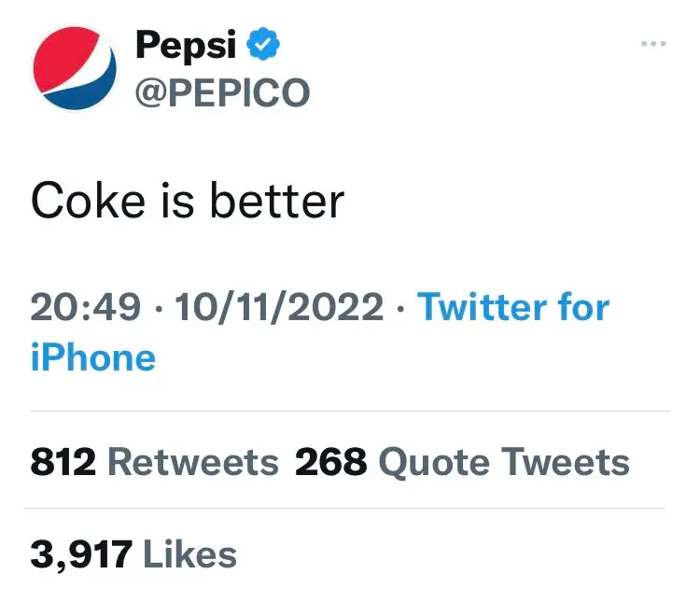Open the Retweets list label

[193, 462]
